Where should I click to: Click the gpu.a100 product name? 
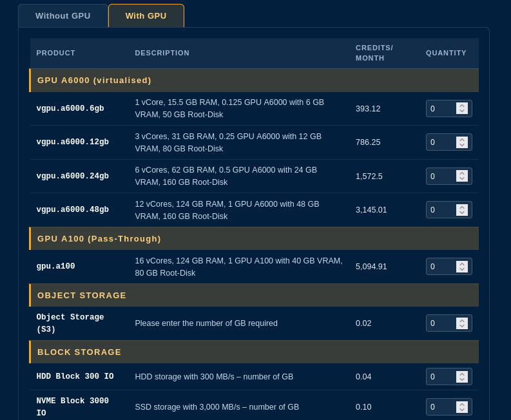pos(55,266)
